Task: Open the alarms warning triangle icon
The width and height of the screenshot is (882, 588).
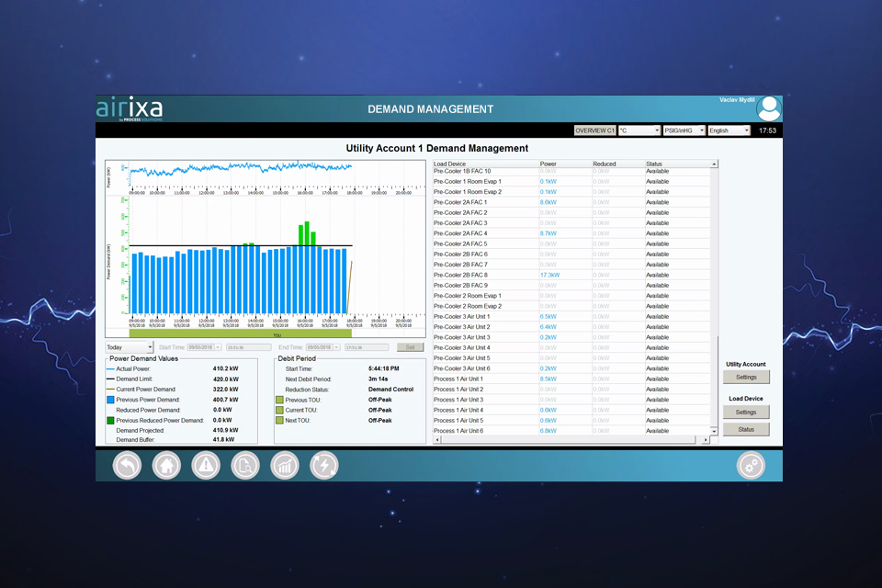Action: click(206, 466)
